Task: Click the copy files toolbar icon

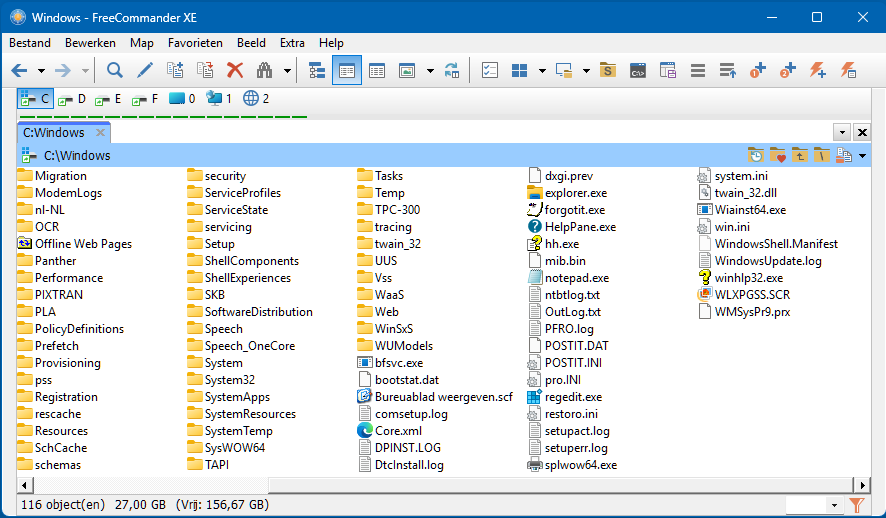Action: click(x=175, y=71)
